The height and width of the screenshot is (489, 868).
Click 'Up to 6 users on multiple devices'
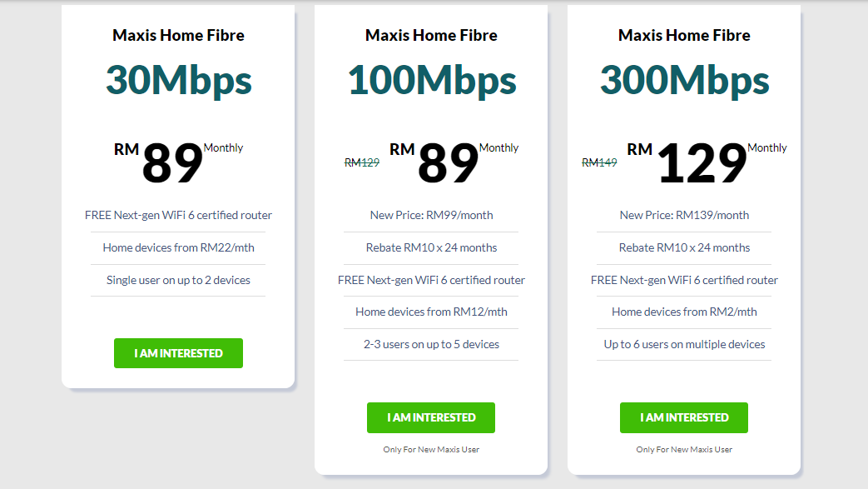(x=684, y=344)
